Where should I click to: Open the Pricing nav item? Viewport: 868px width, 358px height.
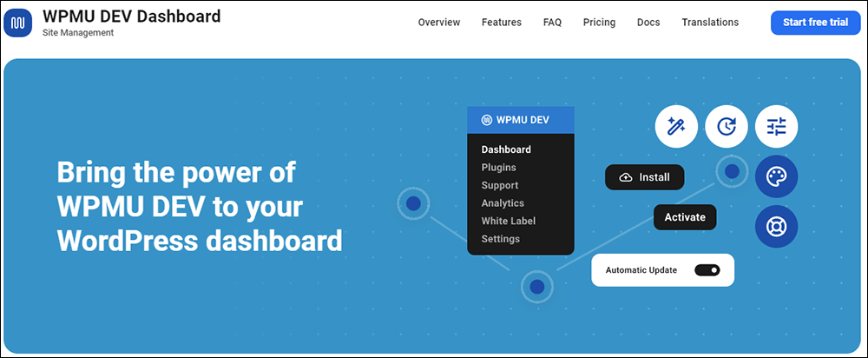point(599,23)
